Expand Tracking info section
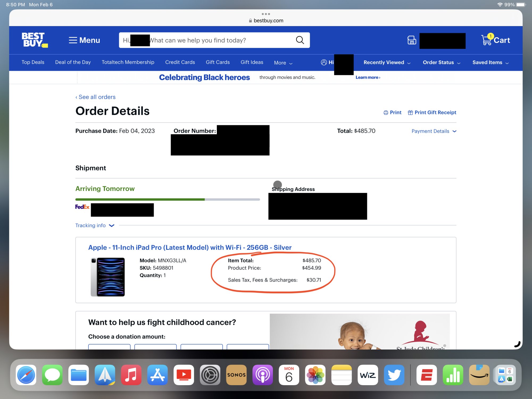 [x=95, y=226]
